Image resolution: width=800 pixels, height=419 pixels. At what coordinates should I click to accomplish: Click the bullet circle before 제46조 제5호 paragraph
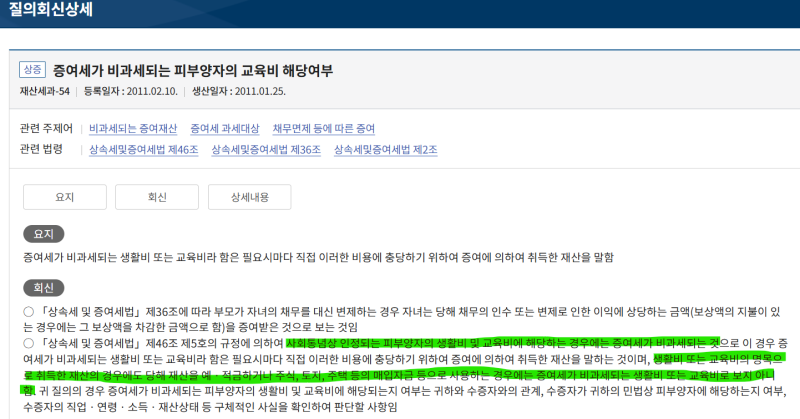coord(29,343)
